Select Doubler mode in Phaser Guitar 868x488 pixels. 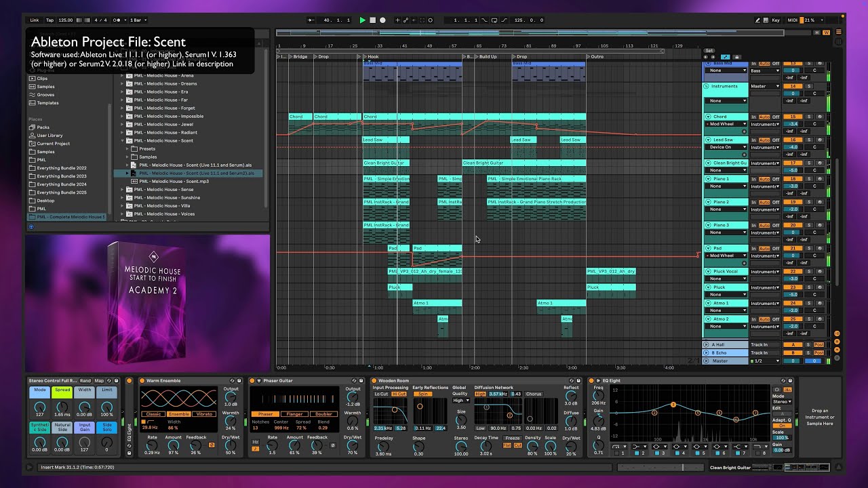tap(324, 413)
